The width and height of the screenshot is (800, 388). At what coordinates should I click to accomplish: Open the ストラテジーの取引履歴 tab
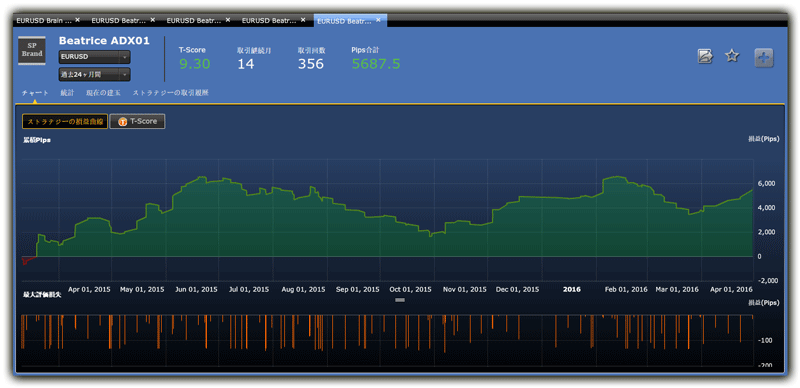(170, 93)
